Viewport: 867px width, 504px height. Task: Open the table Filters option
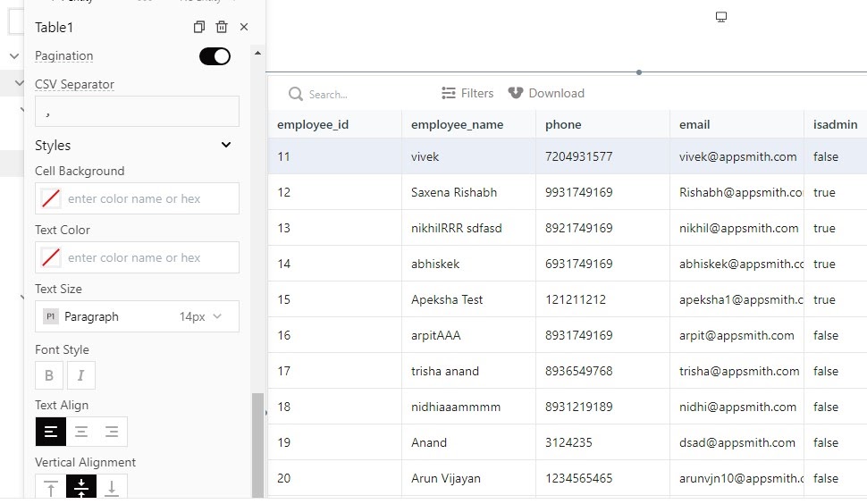[x=467, y=94]
